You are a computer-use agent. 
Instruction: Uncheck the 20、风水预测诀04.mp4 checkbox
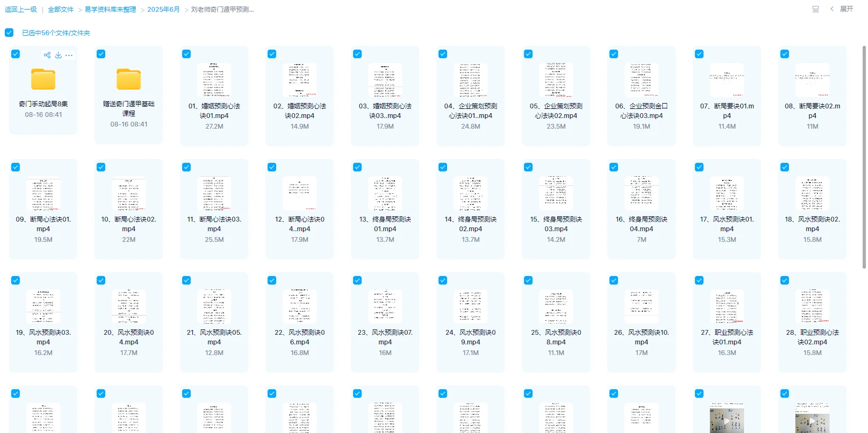tap(101, 280)
